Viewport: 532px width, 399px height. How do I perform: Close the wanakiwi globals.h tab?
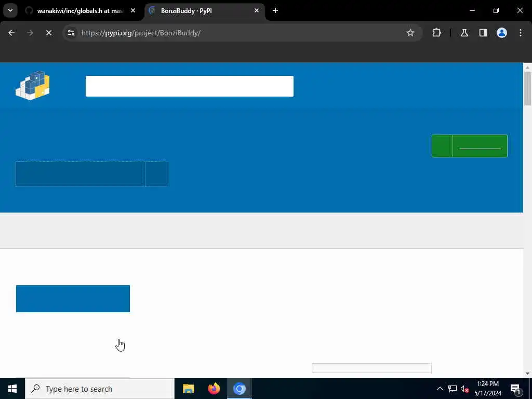tap(133, 10)
